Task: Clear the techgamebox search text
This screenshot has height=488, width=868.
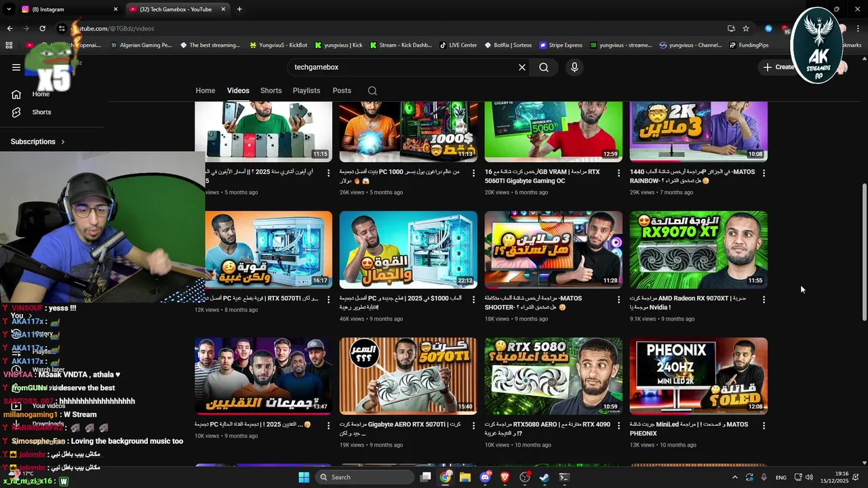Action: (x=522, y=67)
